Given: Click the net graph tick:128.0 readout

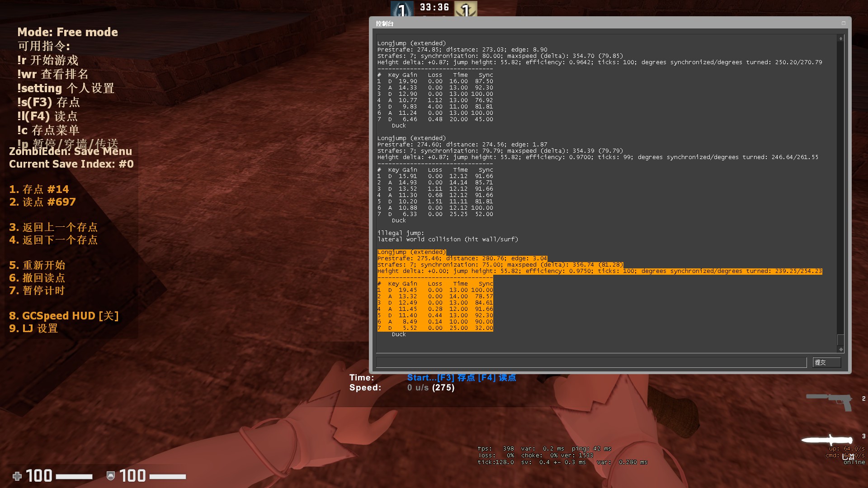Looking at the screenshot, I should point(495,462).
